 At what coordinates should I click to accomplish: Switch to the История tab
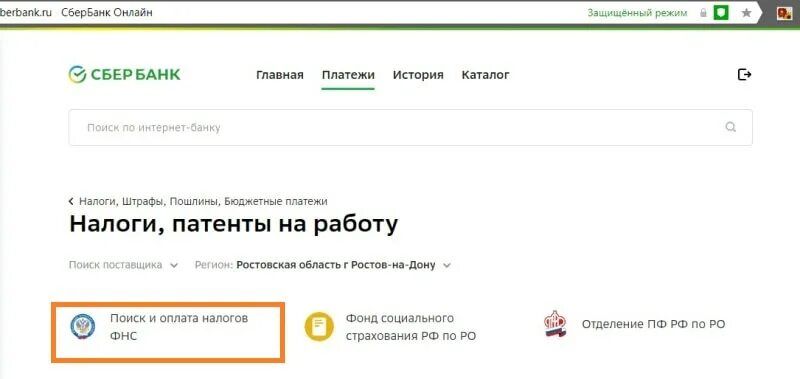click(418, 75)
